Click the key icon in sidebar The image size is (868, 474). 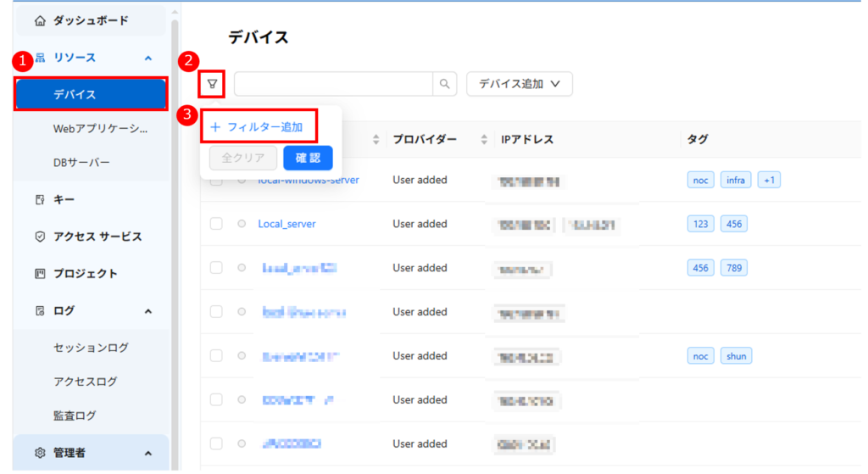pos(40,200)
